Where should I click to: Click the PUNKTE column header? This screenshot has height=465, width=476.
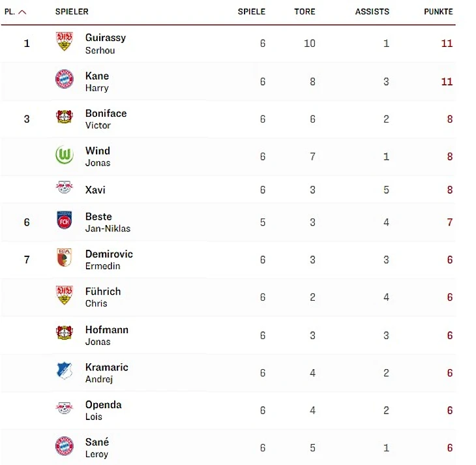pos(438,12)
